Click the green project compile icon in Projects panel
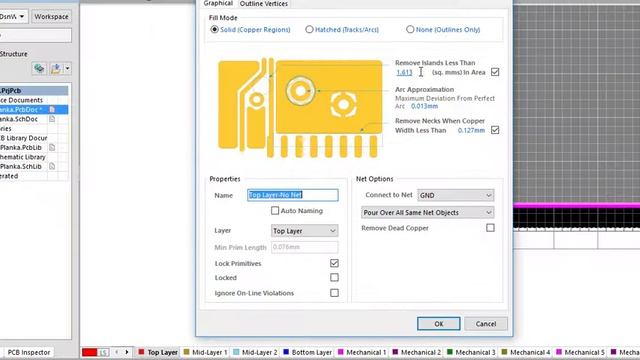 [x=39, y=69]
